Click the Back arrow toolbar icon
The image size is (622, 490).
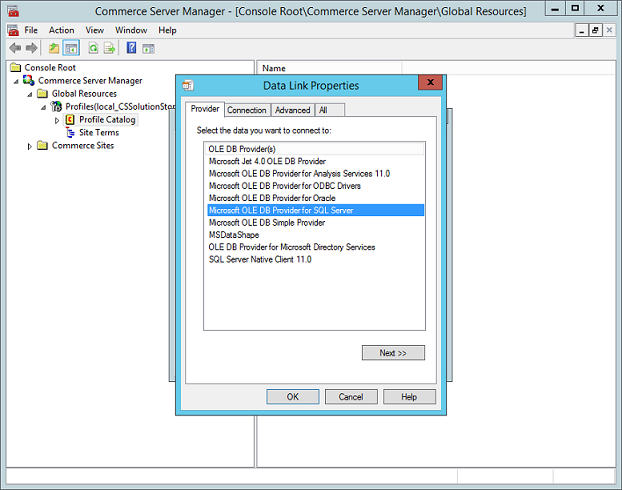(15, 48)
